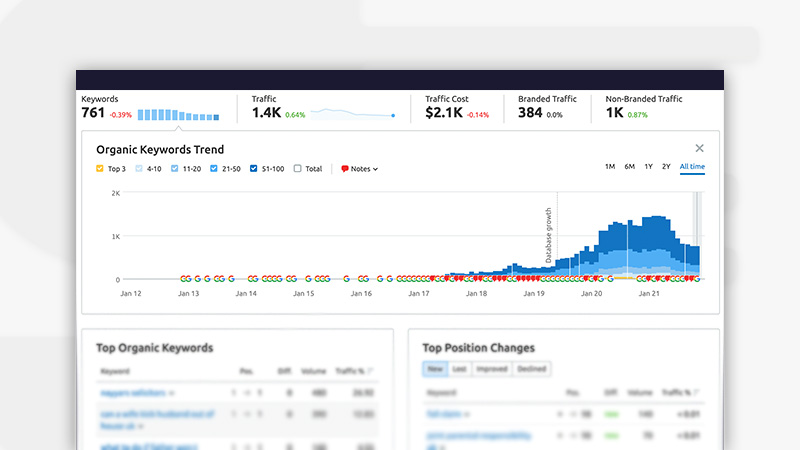The height and width of the screenshot is (450, 800).
Task: Toggle the Top 3 checkbox
Action: click(100, 169)
